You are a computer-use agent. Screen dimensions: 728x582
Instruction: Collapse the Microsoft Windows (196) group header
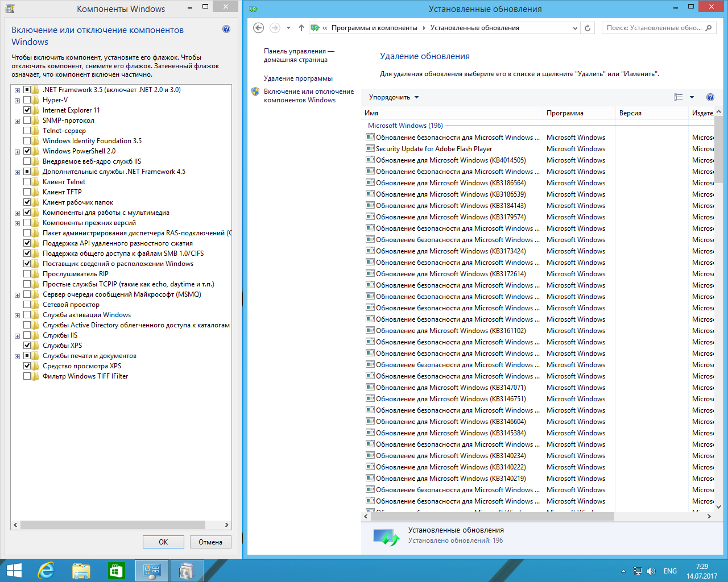[x=406, y=126]
